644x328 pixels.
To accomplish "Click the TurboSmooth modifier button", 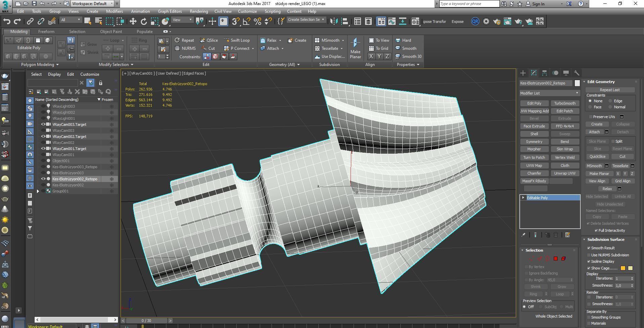I will pyautogui.click(x=565, y=103).
